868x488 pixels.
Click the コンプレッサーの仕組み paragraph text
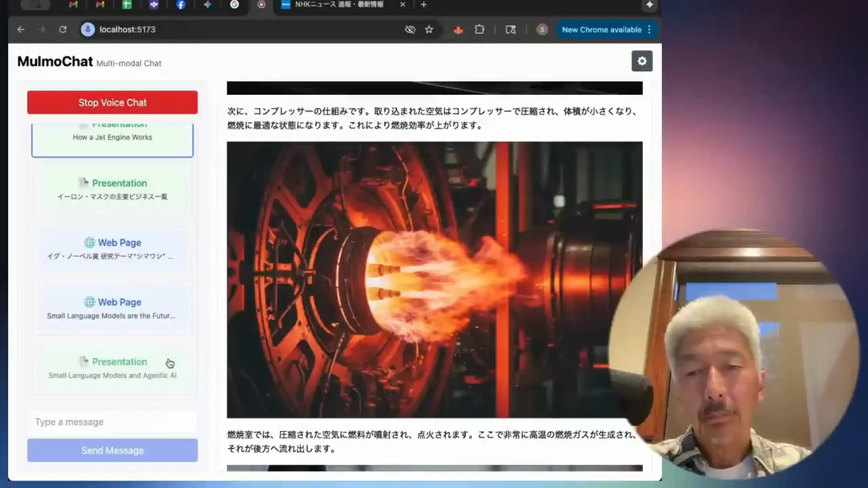coord(432,118)
